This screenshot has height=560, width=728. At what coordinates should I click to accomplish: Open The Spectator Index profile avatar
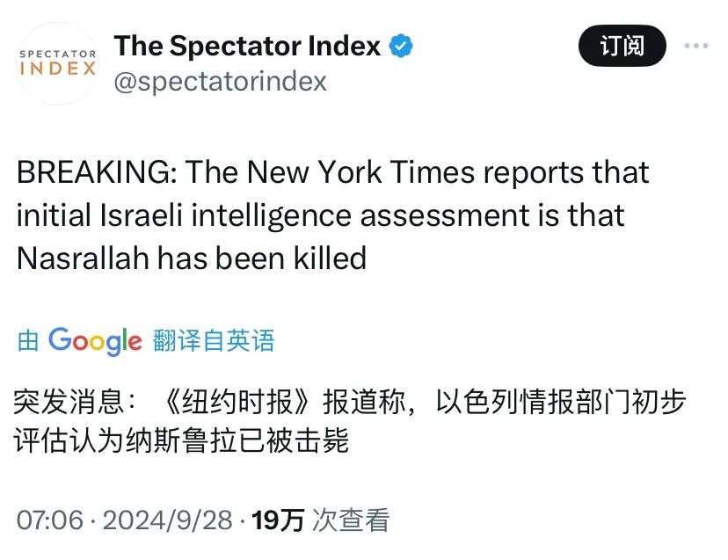coord(58,64)
